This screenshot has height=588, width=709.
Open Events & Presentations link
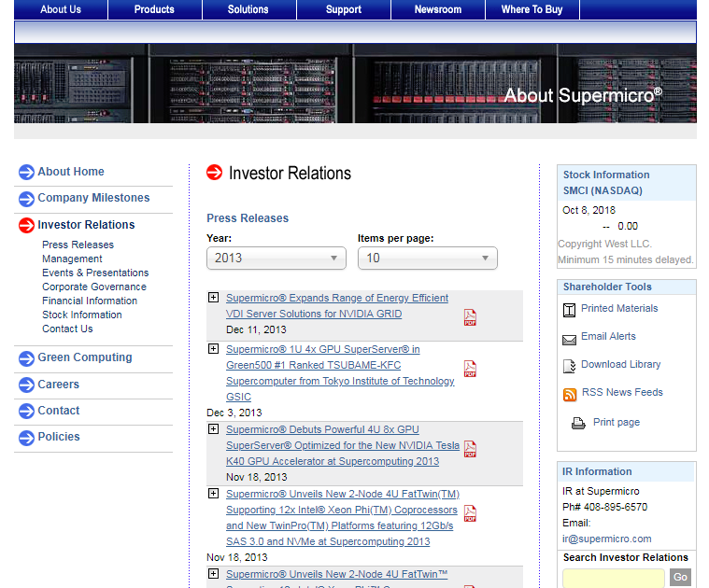click(95, 273)
